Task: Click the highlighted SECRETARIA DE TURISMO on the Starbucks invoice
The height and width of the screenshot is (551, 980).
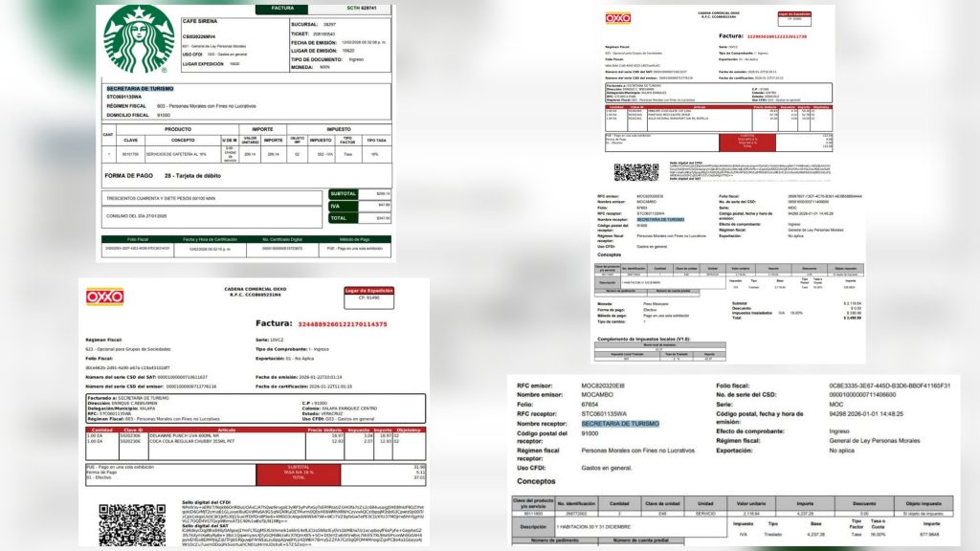Action: pos(140,89)
